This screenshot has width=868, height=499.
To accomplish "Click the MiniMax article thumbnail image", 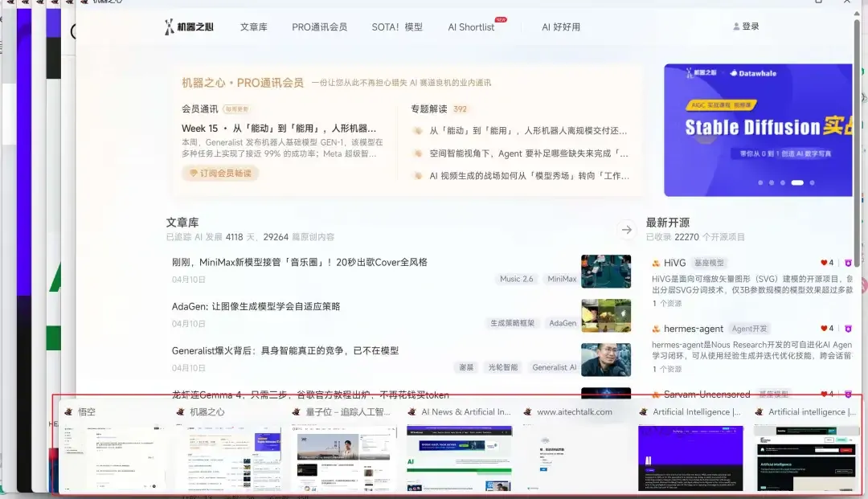I will (x=606, y=271).
